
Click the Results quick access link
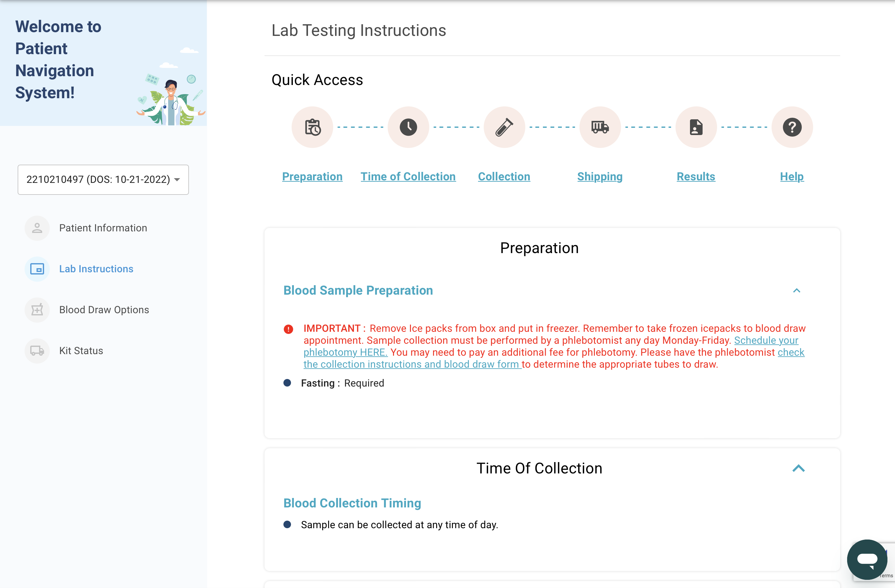696,177
